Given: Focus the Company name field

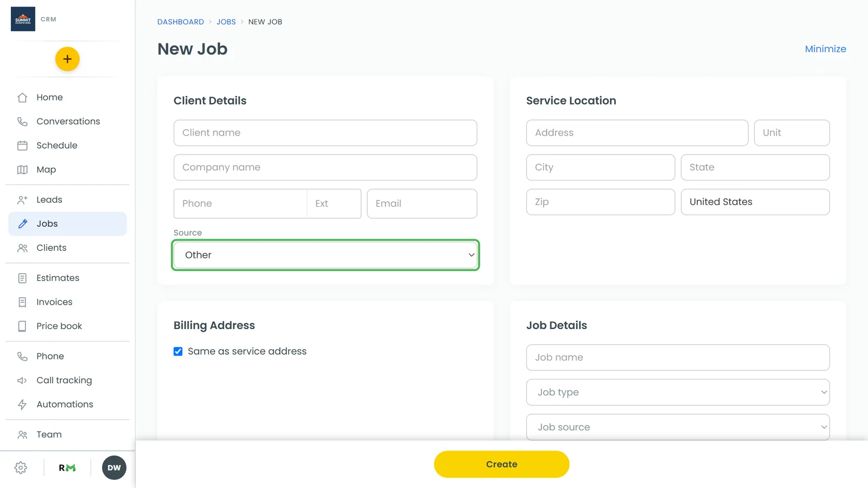Looking at the screenshot, I should pyautogui.click(x=325, y=168).
